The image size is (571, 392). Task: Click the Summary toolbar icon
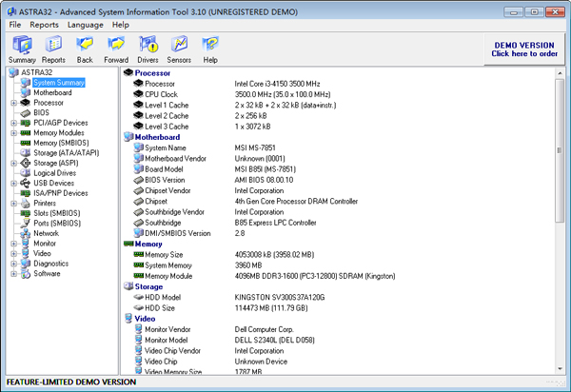(x=22, y=45)
